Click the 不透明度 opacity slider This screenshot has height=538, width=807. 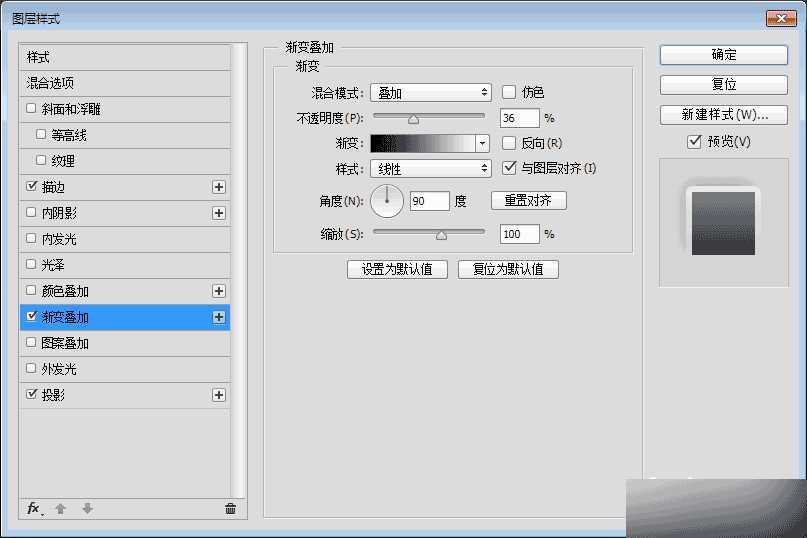(x=429, y=117)
